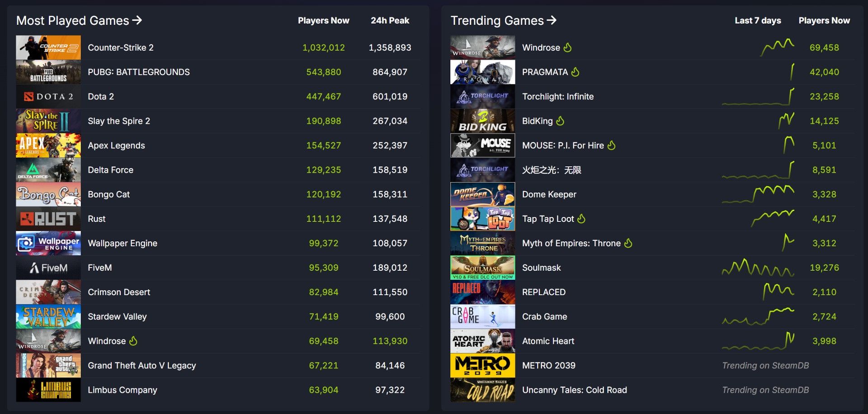Click the MOUSE: P.I. For Hire name

(x=563, y=146)
